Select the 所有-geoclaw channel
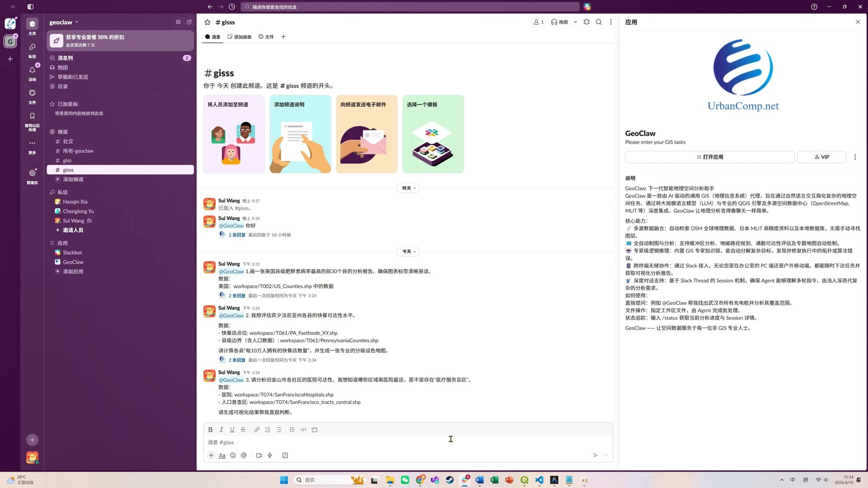 coord(120,151)
